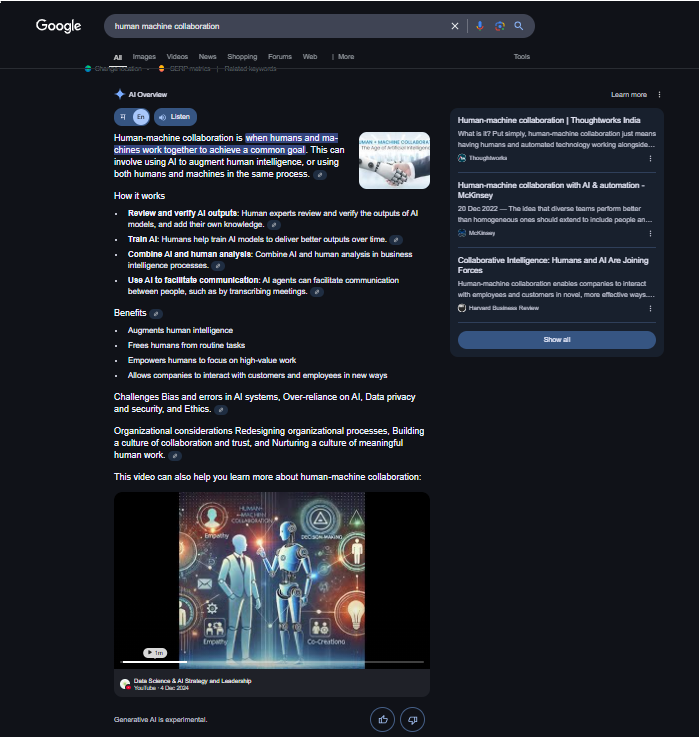Switch to the News tab
The height and width of the screenshot is (737, 699).
pos(207,57)
